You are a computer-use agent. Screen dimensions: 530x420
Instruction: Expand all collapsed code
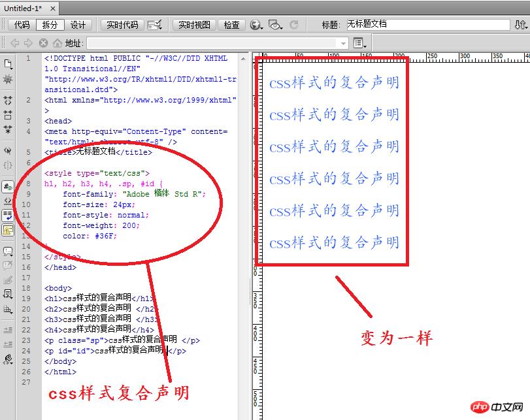(8, 129)
